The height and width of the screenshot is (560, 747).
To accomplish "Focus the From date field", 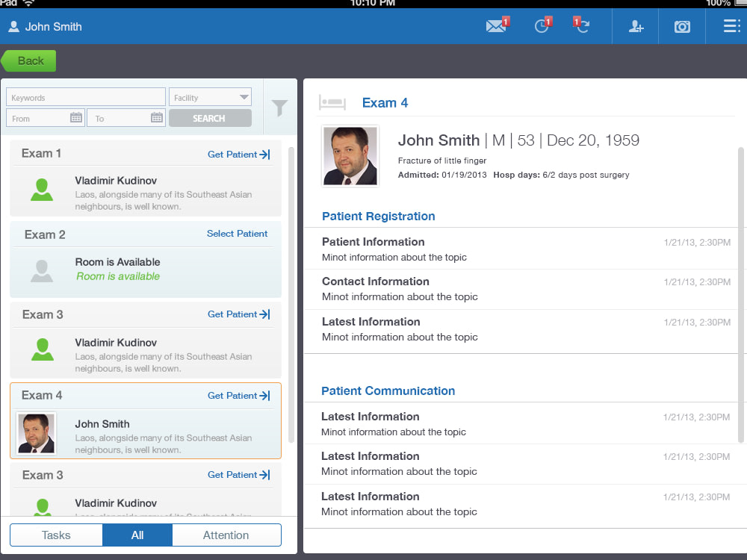I will tap(46, 118).
